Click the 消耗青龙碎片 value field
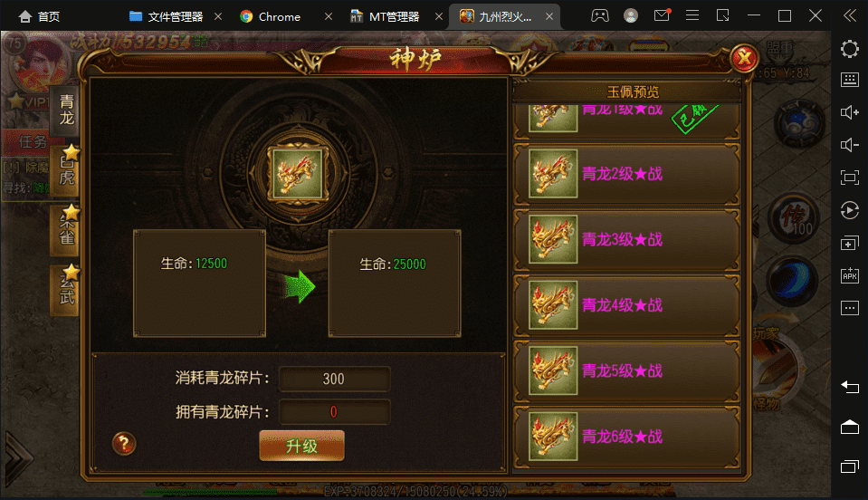Screen dimensions: 868x500 point(334,379)
